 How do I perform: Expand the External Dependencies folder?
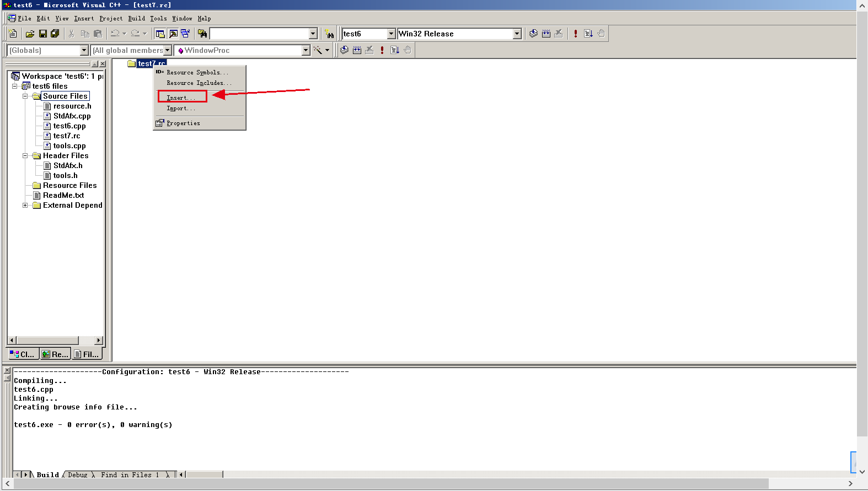[25, 205]
